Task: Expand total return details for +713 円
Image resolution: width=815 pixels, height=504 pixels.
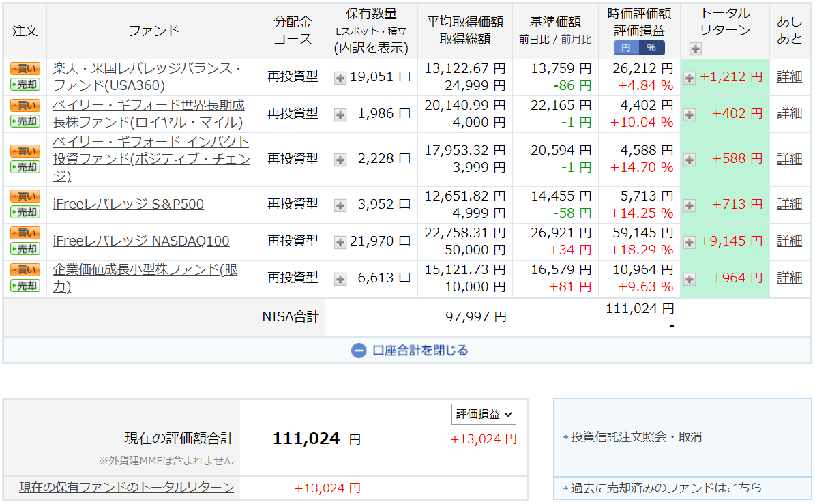Action: [x=690, y=206]
